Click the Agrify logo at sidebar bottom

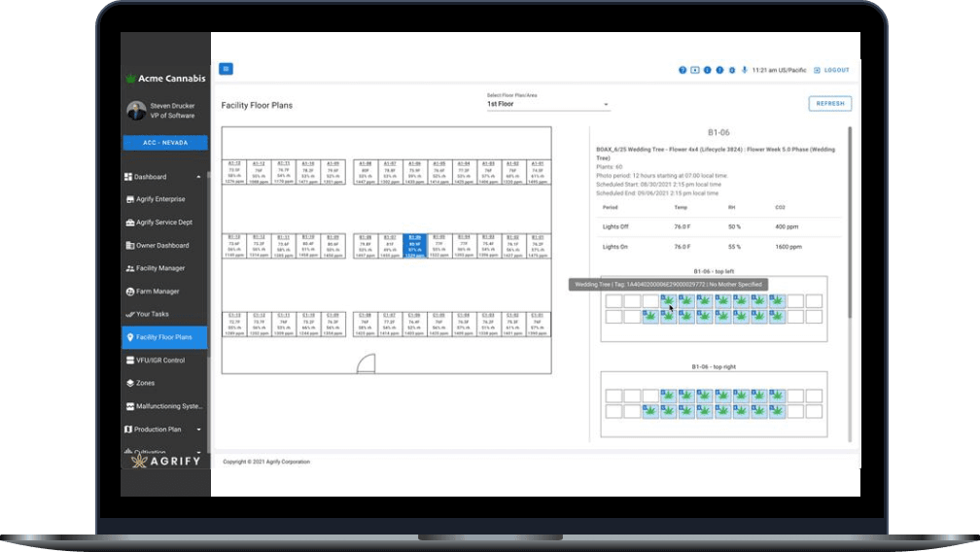[165, 461]
